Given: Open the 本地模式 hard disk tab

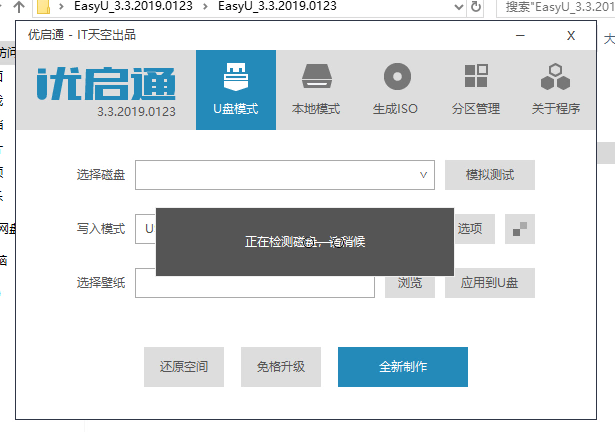Looking at the screenshot, I should [x=316, y=90].
